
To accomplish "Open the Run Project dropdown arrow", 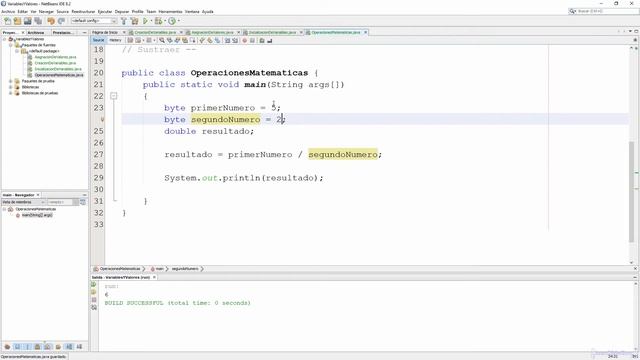I will 151,21.
